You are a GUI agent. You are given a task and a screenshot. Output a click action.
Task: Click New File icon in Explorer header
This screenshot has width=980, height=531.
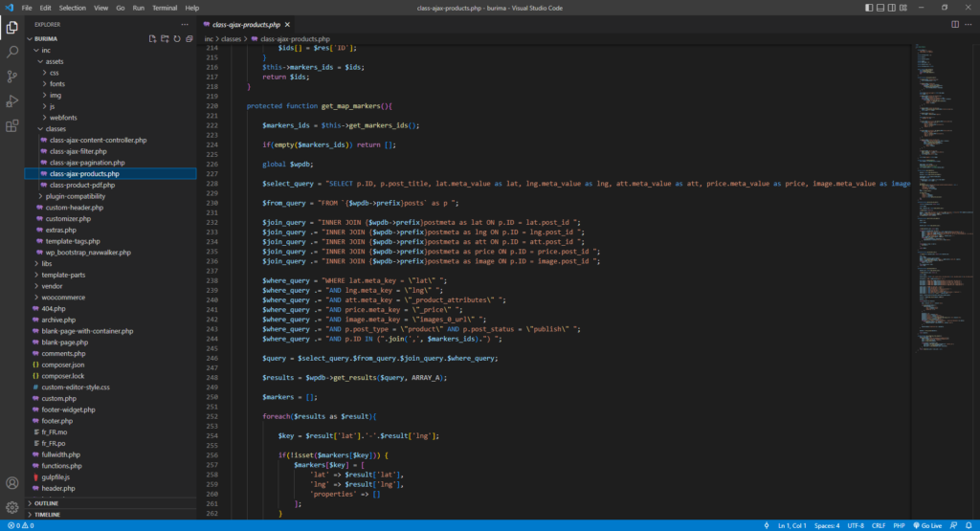(152, 38)
